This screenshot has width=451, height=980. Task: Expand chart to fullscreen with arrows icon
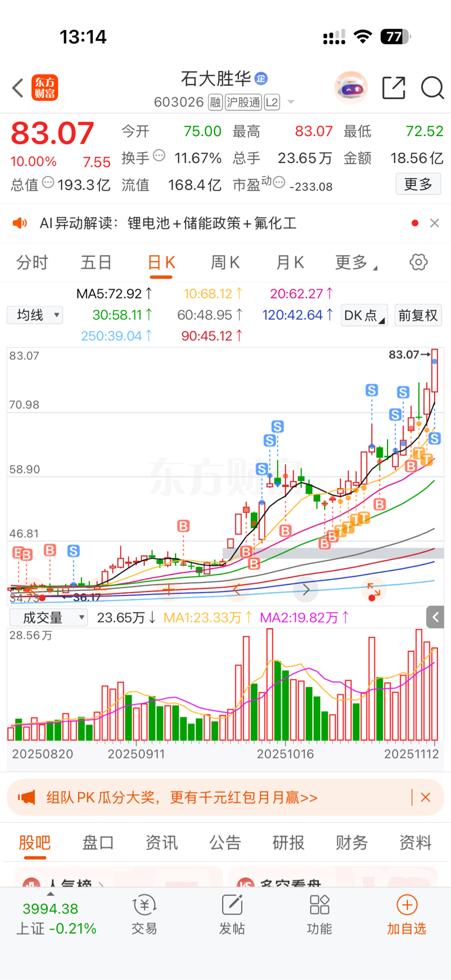373,589
